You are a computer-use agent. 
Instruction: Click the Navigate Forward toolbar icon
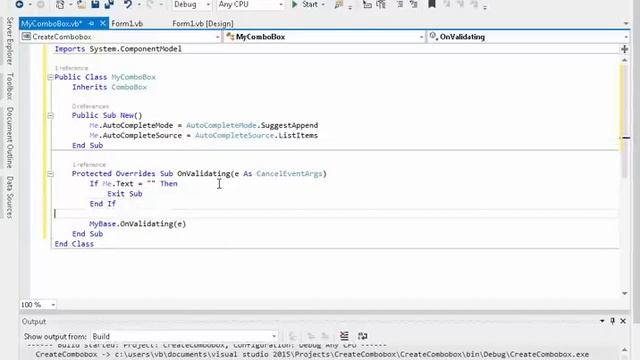[x=40, y=4]
